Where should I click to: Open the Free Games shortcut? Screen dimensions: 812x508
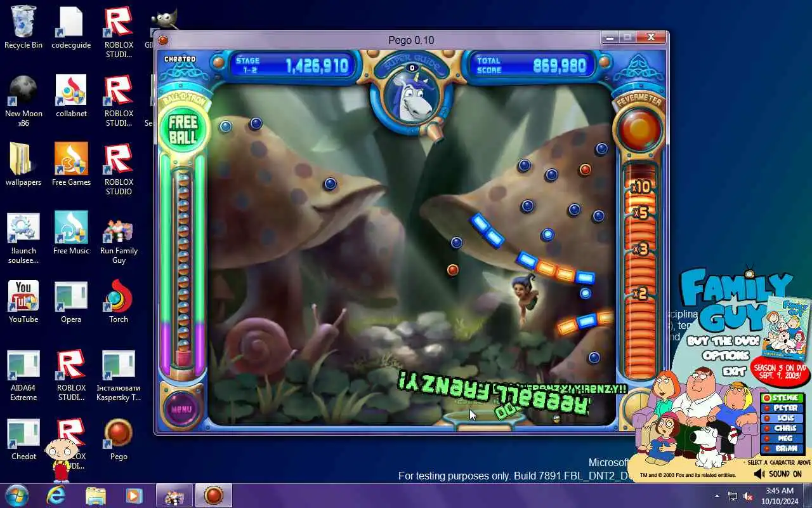coord(71,164)
